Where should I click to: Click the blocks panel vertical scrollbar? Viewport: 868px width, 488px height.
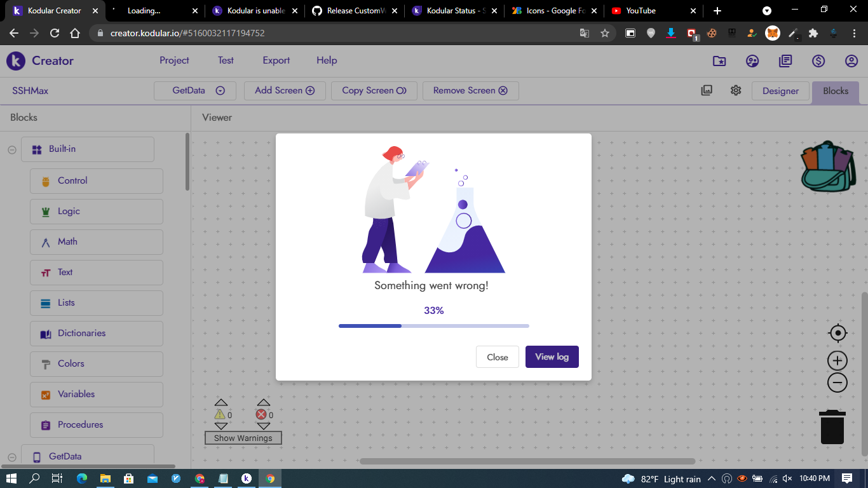[187, 161]
